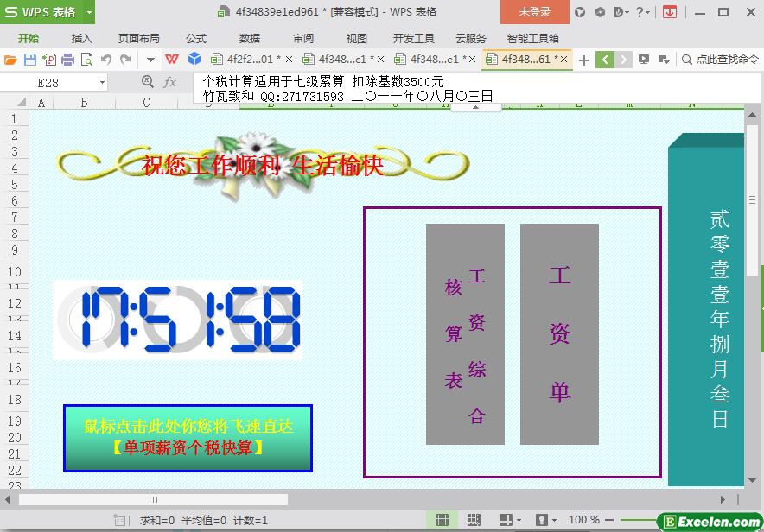764x532 pixels.
Task: Click the presentation screen icon in tab bar
Action: coord(644,60)
